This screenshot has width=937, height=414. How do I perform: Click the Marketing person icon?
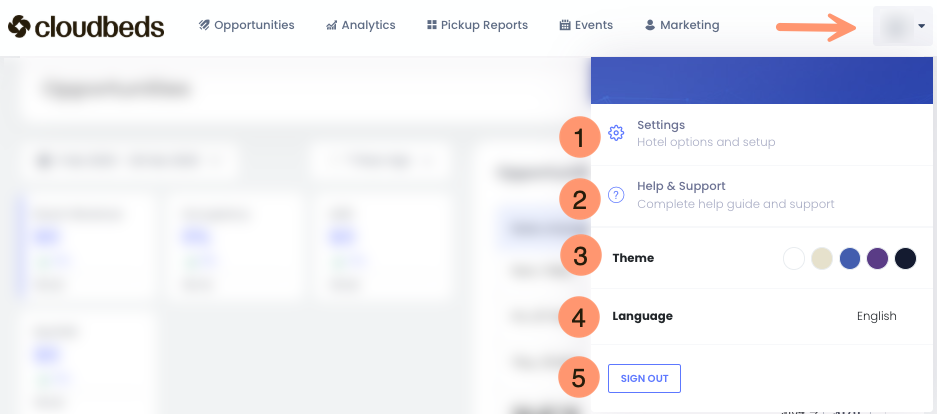[650, 25]
